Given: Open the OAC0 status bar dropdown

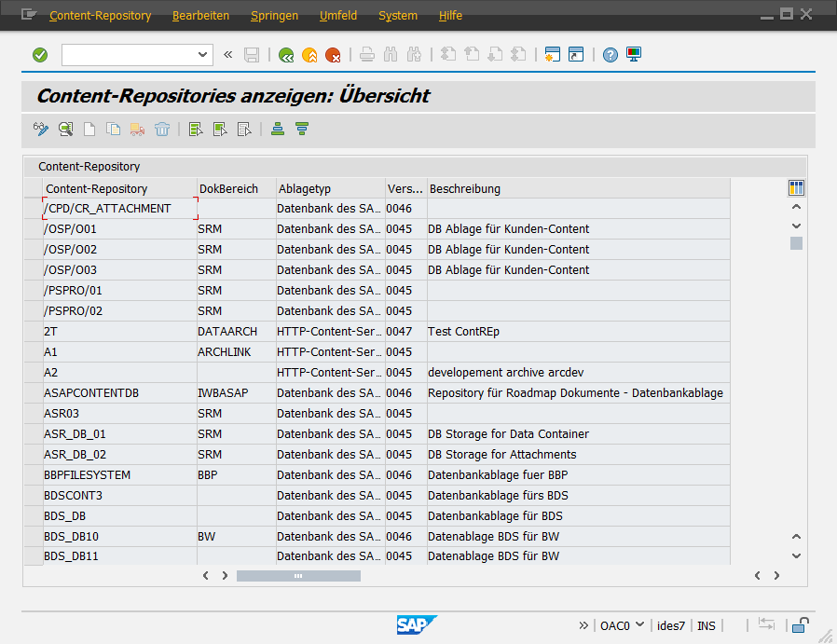Looking at the screenshot, I should pos(640,624).
